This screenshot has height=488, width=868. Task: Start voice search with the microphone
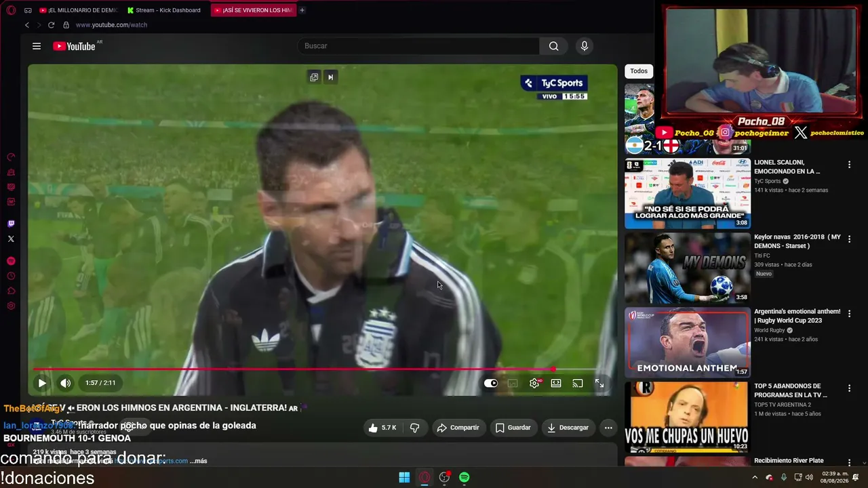(585, 46)
